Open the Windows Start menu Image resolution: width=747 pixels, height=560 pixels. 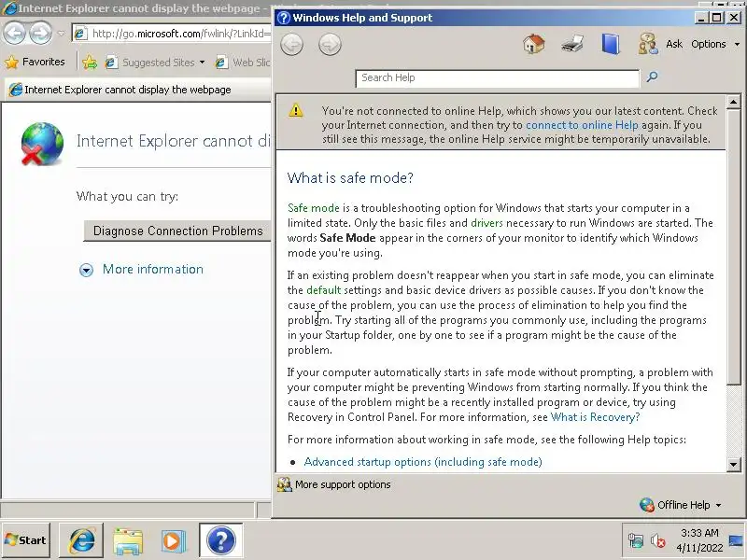click(x=26, y=540)
